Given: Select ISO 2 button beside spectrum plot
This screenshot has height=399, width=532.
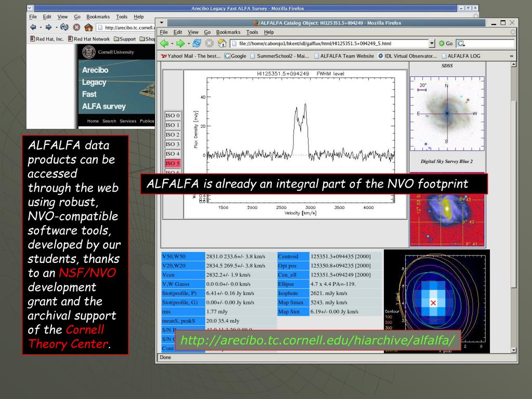Looking at the screenshot, I should click(172, 135).
